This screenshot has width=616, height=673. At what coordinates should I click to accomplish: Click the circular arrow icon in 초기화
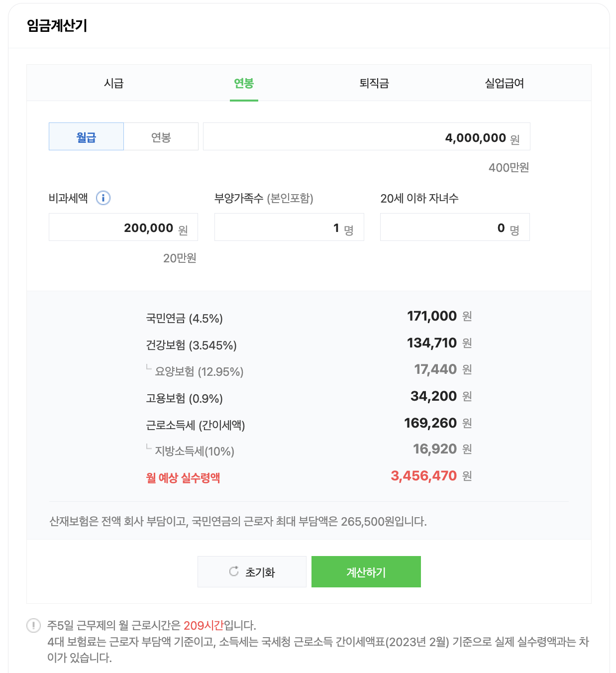click(234, 571)
